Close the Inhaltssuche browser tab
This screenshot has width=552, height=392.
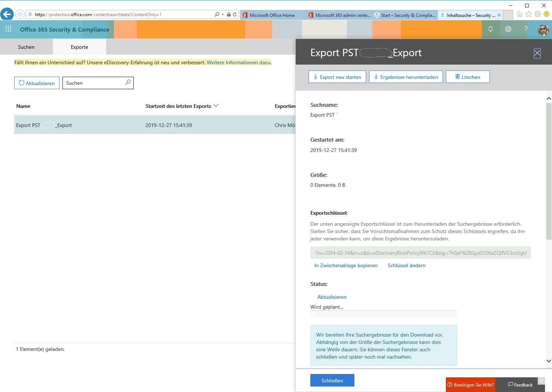pos(499,15)
